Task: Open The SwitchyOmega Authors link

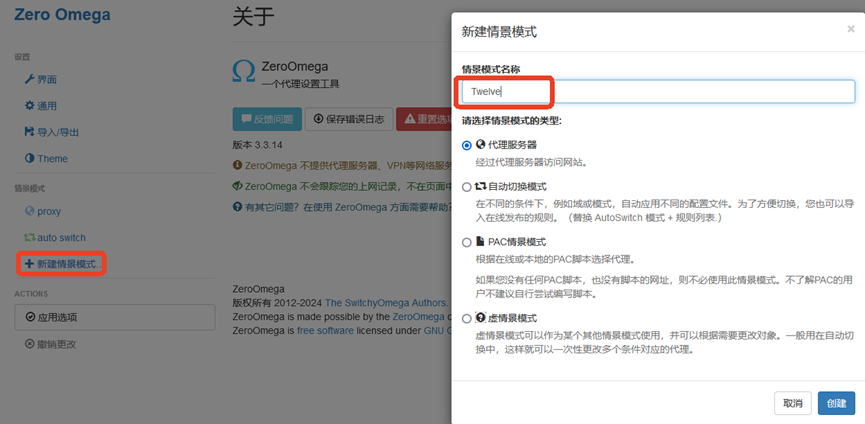Action: coord(386,303)
